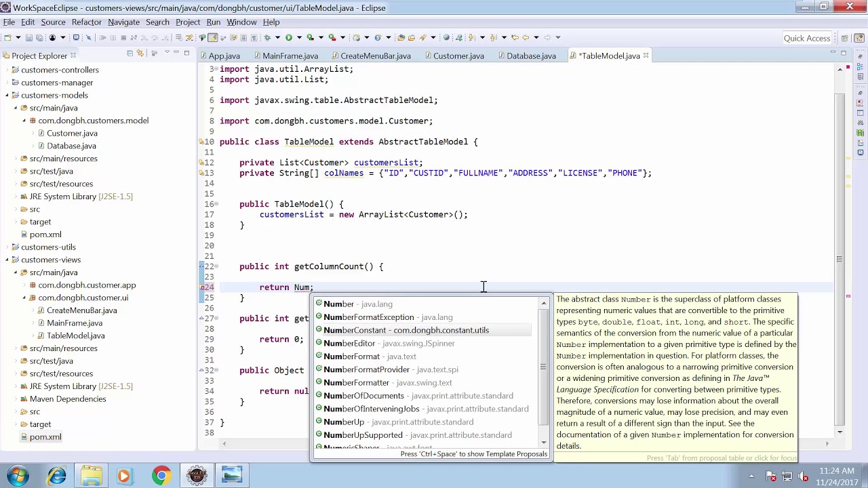868x488 pixels.
Task: Click the New file wizard icon
Action: (x=7, y=37)
